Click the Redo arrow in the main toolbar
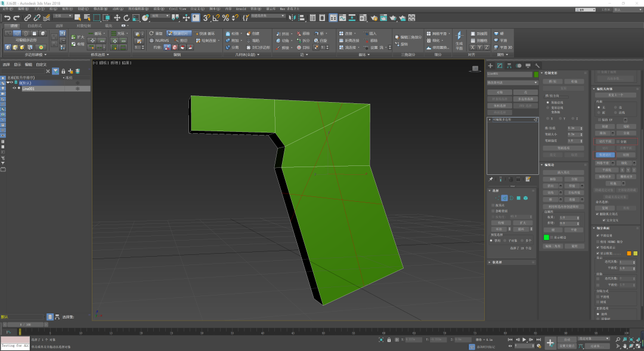 (x=17, y=18)
